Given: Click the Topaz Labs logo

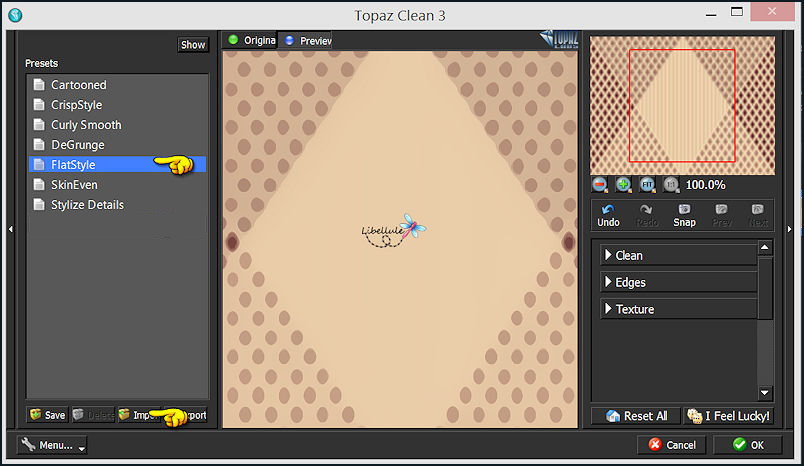Looking at the screenshot, I should pyautogui.click(x=559, y=39).
